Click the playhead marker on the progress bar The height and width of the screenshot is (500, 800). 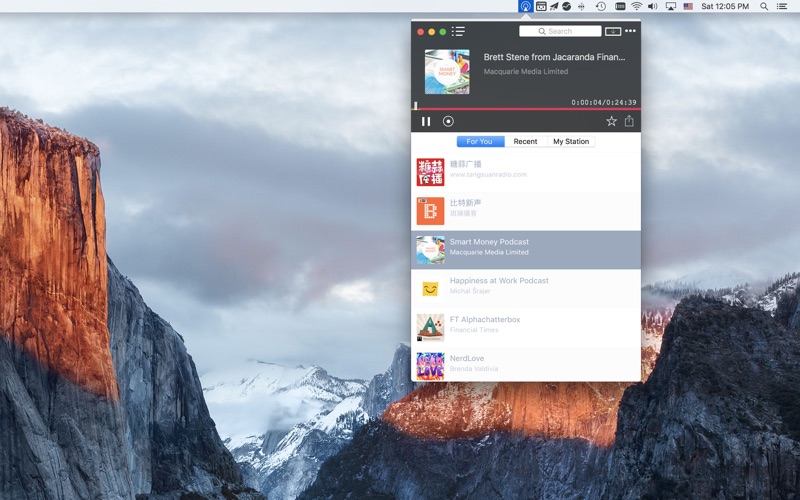click(x=416, y=106)
